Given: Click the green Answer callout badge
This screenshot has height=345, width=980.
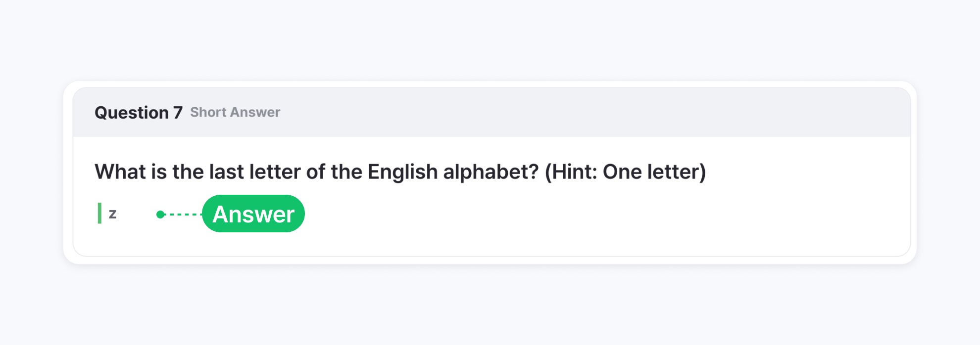Looking at the screenshot, I should (253, 214).
